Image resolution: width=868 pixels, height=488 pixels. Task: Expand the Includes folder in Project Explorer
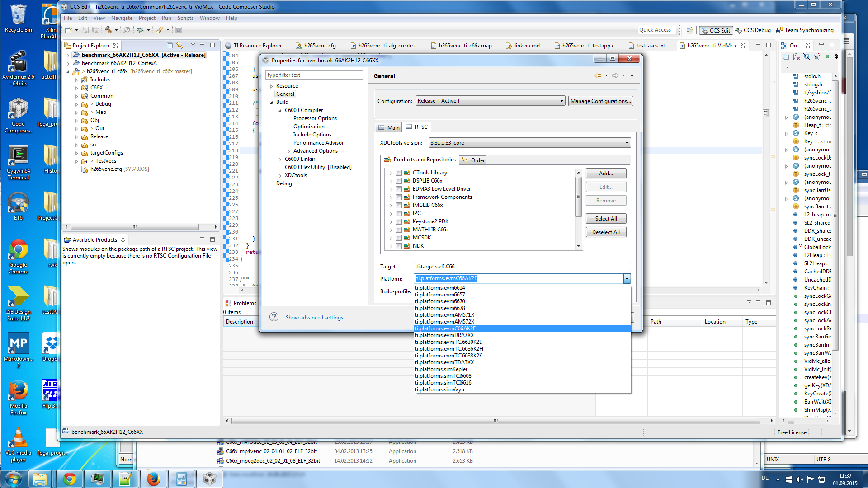[76, 80]
